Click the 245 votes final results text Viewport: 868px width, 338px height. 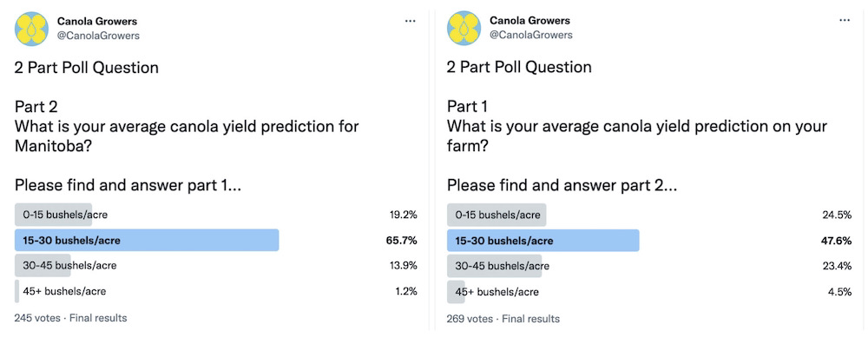(71, 318)
